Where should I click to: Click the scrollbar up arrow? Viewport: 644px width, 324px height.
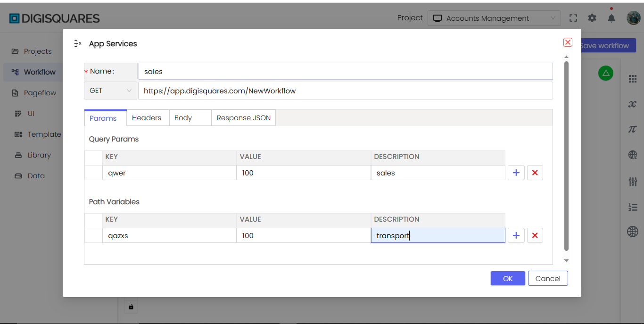click(566, 57)
